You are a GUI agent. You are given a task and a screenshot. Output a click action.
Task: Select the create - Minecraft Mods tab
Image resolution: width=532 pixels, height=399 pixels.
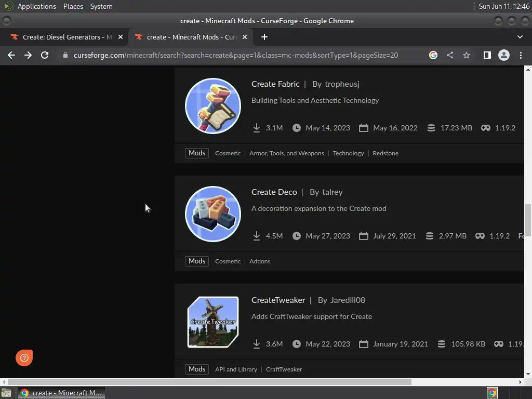[190, 37]
